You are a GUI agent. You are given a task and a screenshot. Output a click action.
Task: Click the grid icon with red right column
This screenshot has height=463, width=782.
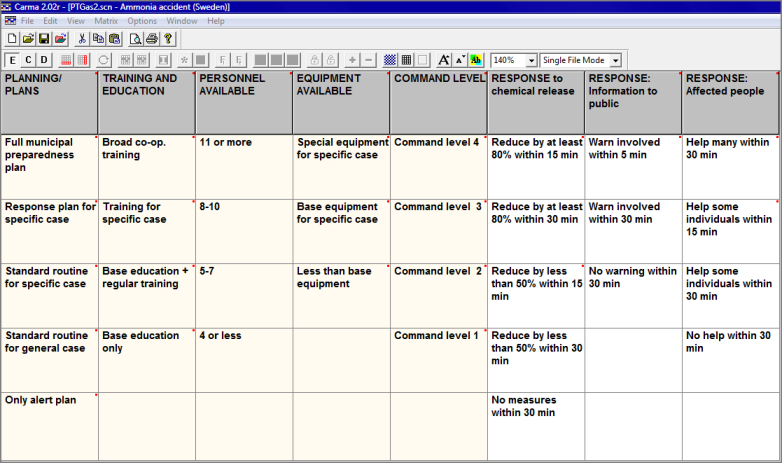coord(82,60)
